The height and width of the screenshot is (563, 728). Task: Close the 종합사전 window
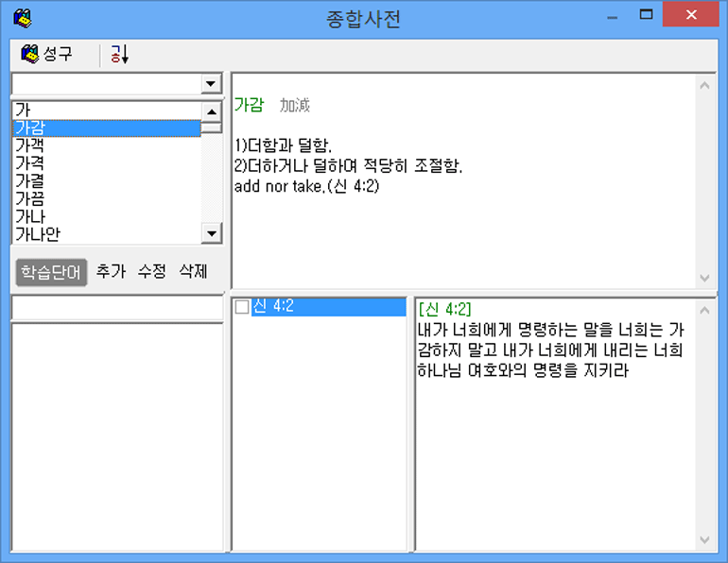point(691,15)
